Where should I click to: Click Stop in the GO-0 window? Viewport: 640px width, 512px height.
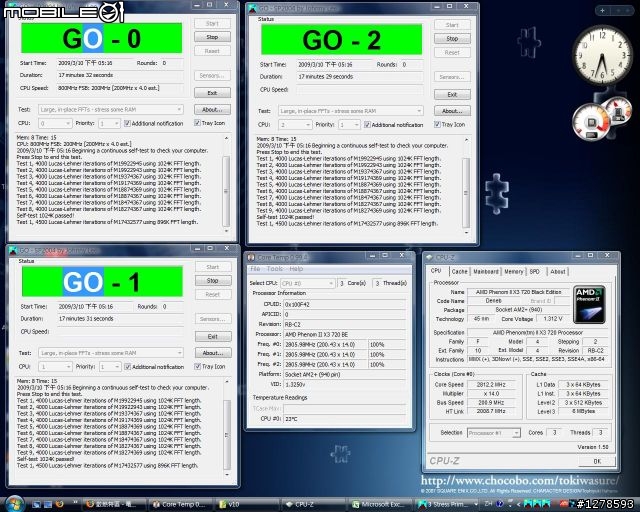(212, 37)
